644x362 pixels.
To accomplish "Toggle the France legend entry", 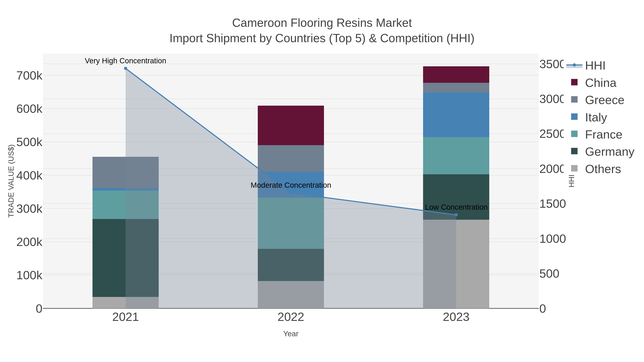I will [597, 134].
